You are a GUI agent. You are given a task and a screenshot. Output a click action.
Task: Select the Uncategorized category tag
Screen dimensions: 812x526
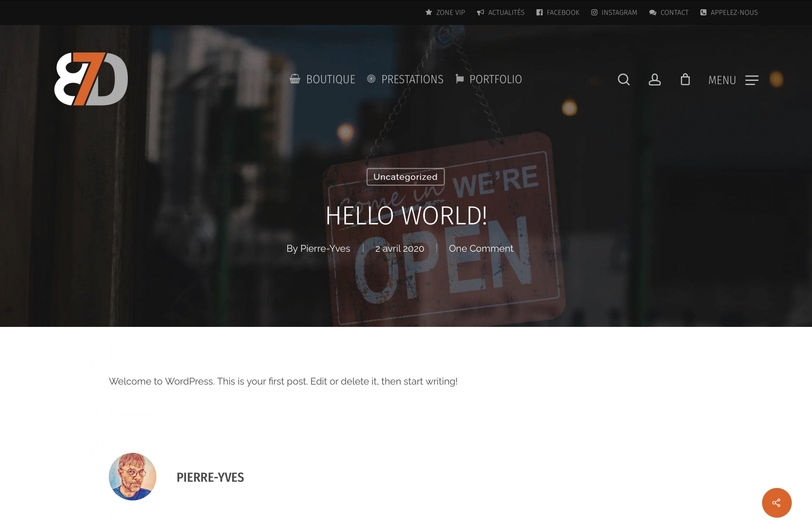click(x=405, y=177)
